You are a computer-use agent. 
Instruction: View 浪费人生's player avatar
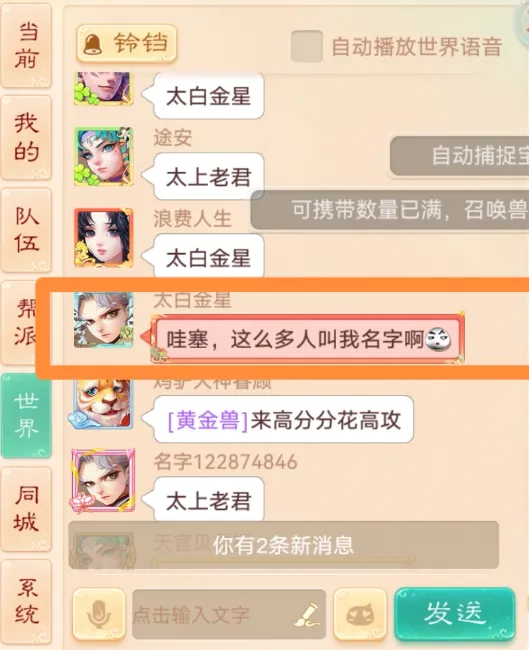click(x=104, y=238)
